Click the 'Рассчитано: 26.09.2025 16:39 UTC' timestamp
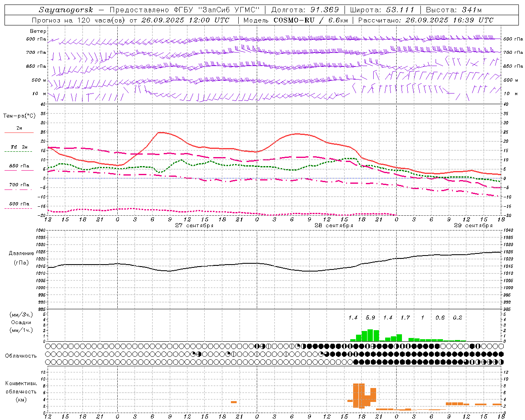The image size is (525, 420). point(426,20)
